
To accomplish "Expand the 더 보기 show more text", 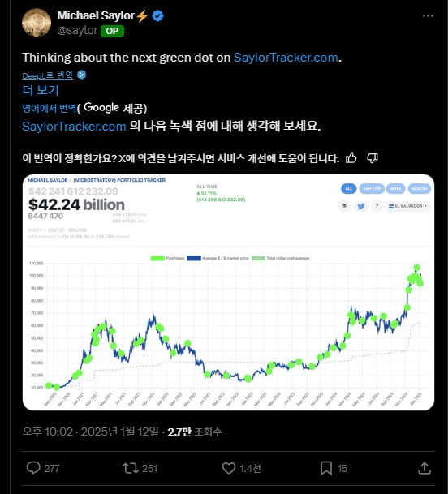I will click(41, 90).
